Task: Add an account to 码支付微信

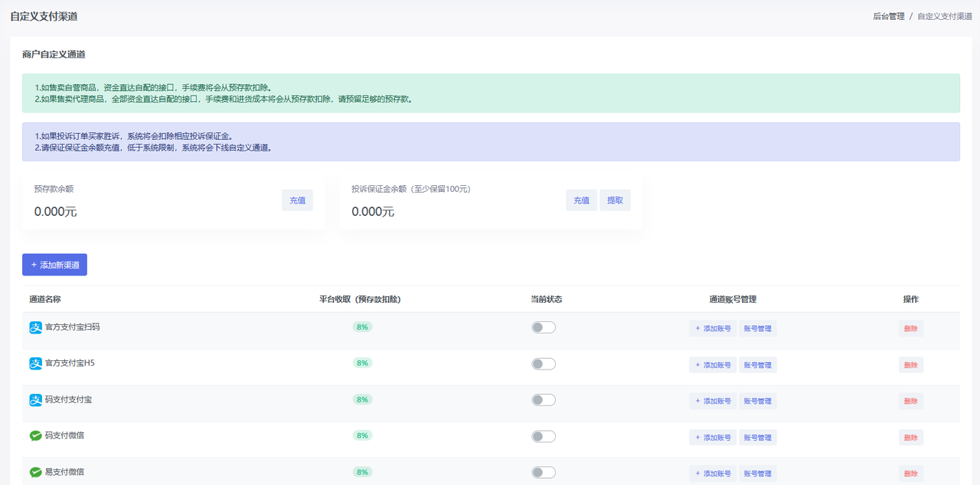Action: coord(713,438)
